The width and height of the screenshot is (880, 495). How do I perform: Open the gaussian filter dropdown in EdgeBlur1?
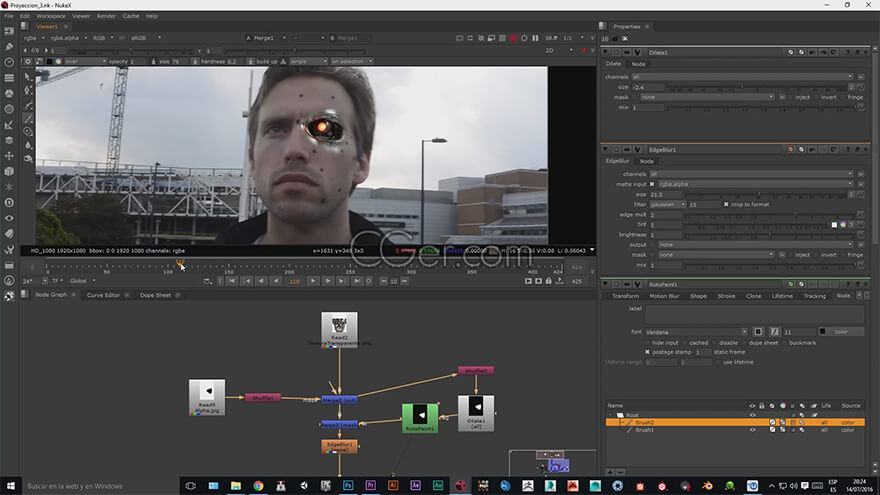click(x=668, y=204)
